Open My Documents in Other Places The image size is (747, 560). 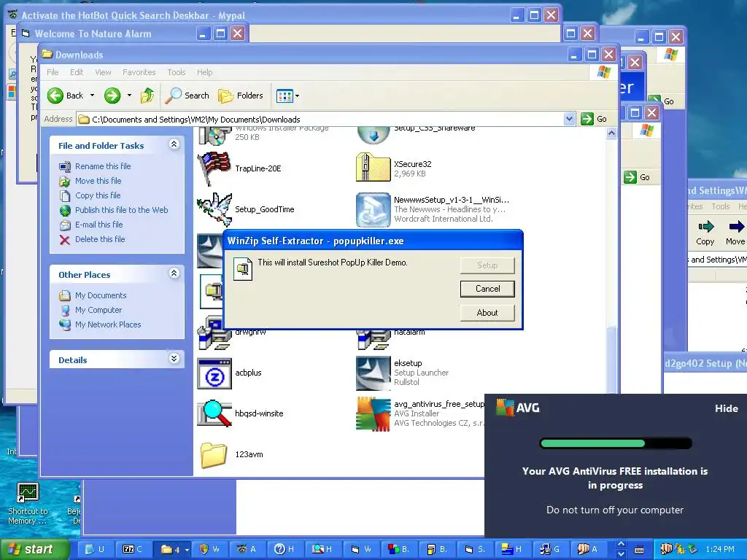101,296
